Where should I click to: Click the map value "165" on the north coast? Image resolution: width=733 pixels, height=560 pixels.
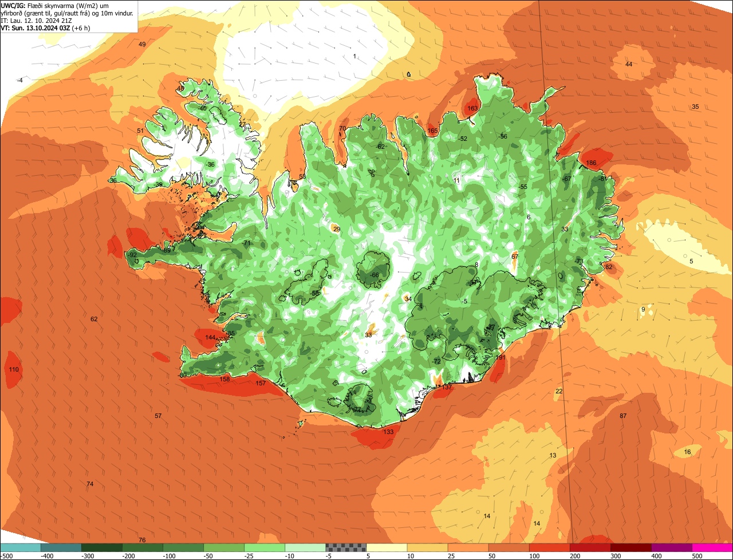(432, 131)
